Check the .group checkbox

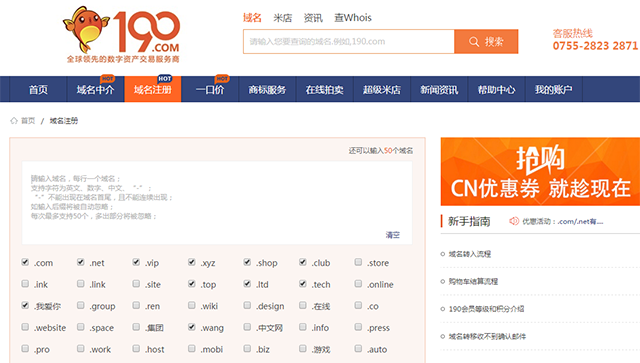(80, 305)
